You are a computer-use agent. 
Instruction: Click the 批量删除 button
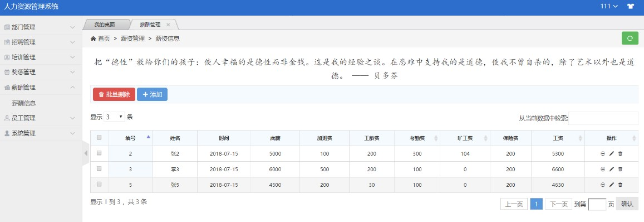click(114, 94)
